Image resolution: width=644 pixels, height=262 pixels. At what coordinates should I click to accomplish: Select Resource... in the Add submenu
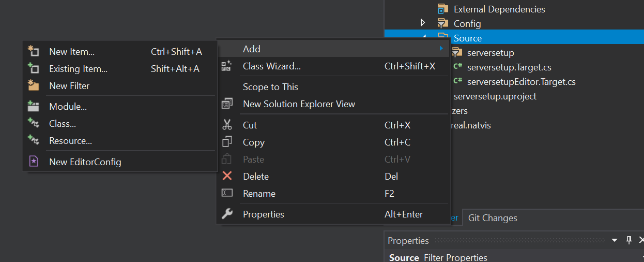[70, 141]
